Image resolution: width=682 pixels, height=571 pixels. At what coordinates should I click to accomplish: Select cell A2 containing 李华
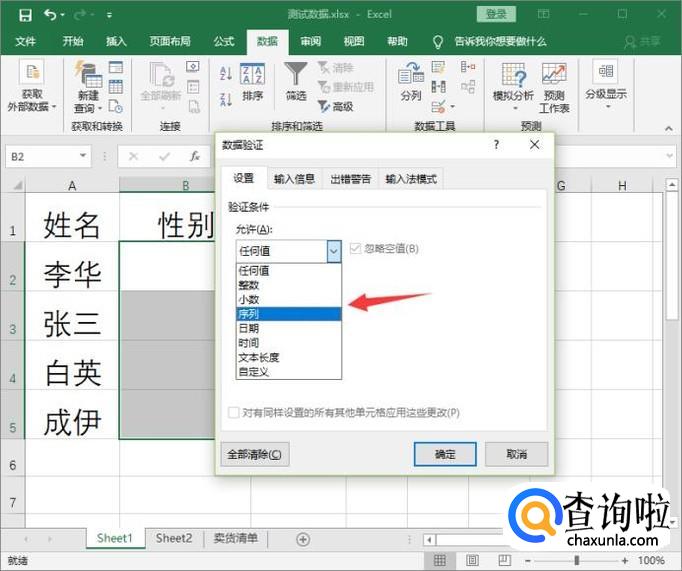pos(72,266)
